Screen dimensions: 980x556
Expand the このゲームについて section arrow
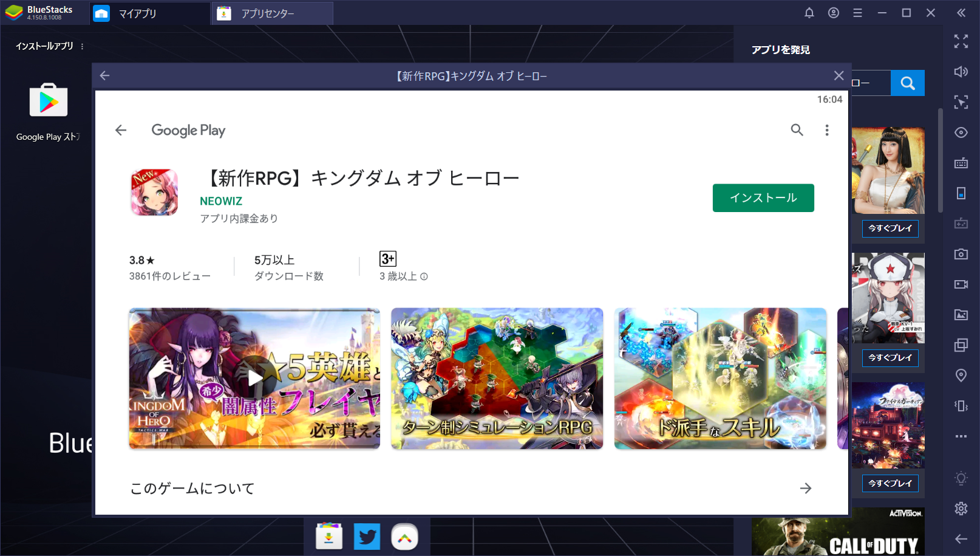tap(806, 489)
